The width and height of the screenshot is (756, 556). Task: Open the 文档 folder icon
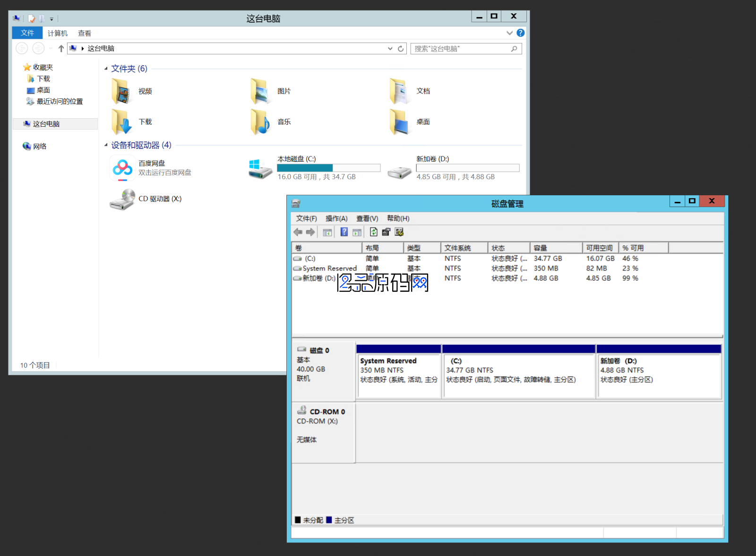click(x=399, y=91)
